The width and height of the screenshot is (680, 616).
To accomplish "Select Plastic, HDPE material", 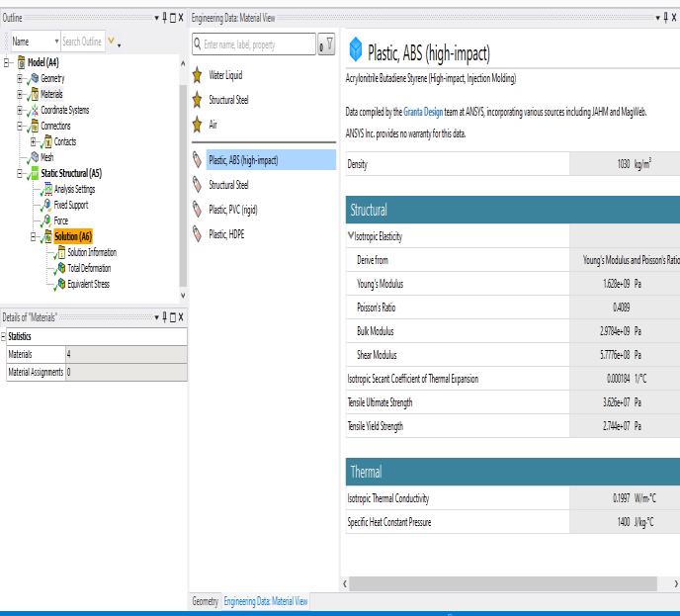I will coord(226,234).
